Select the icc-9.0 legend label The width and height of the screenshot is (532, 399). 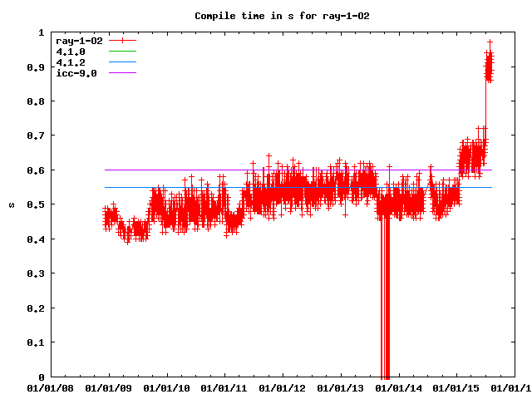[x=76, y=73]
